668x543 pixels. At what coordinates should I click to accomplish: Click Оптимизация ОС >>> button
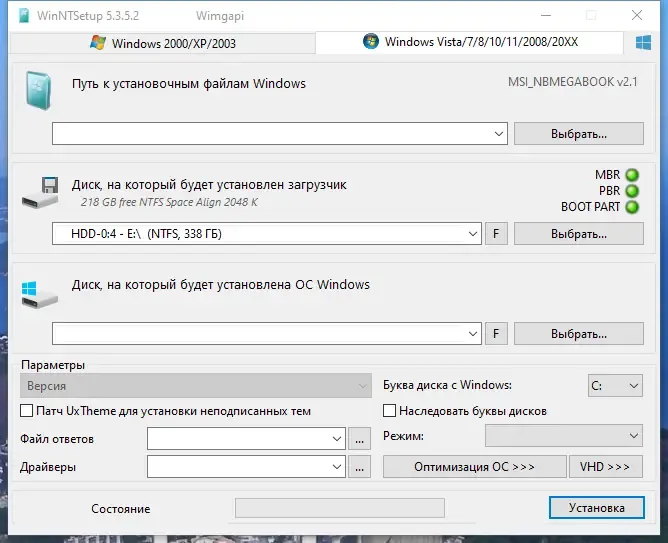475,467
